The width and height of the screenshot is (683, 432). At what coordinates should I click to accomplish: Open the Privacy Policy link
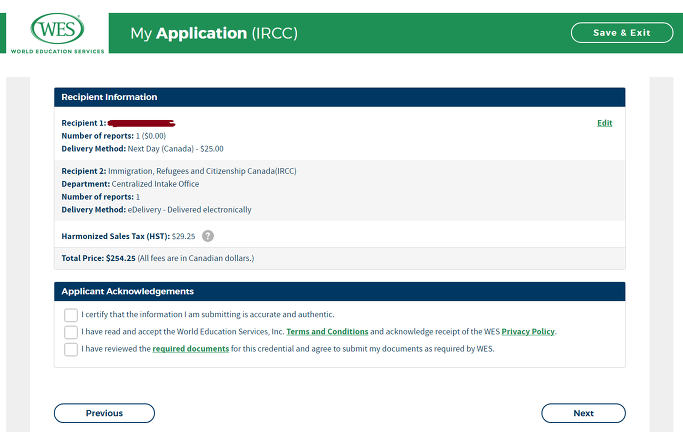(x=528, y=331)
